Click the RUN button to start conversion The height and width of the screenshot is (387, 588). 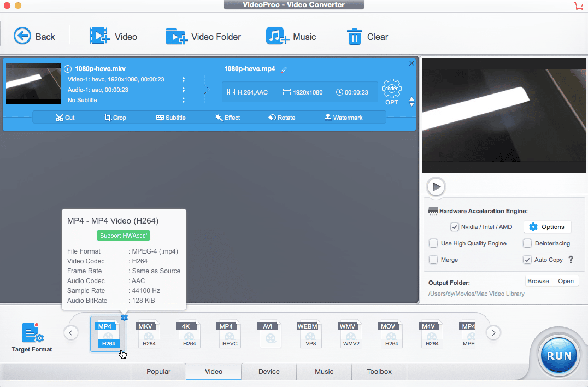tap(558, 355)
